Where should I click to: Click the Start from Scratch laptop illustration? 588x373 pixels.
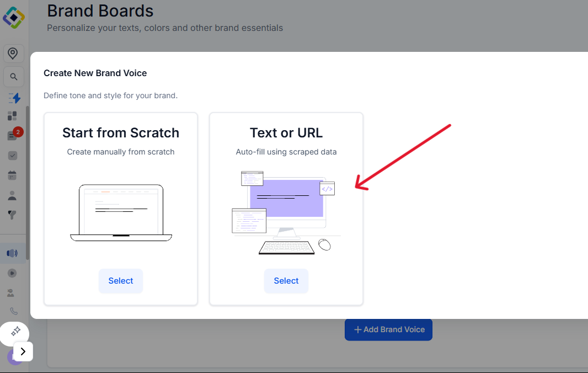point(121,212)
